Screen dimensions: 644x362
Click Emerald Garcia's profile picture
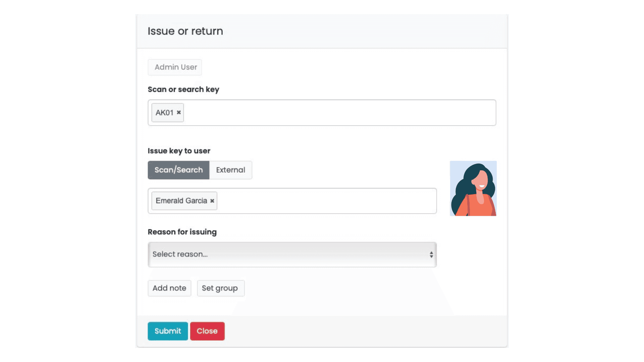coord(473,188)
